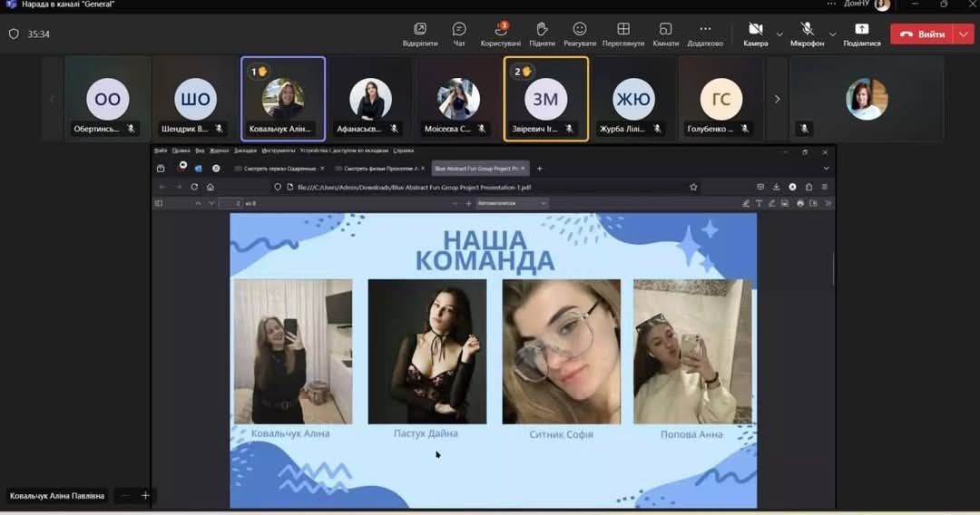Open a new browser tab with plus
The image size is (980, 515).
[539, 169]
